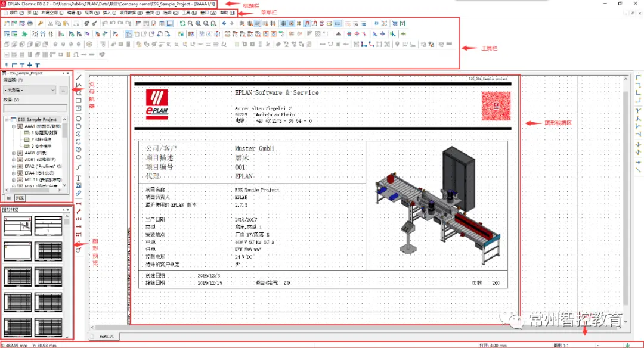Select page 1 标题页/封页 in tree

click(x=44, y=133)
